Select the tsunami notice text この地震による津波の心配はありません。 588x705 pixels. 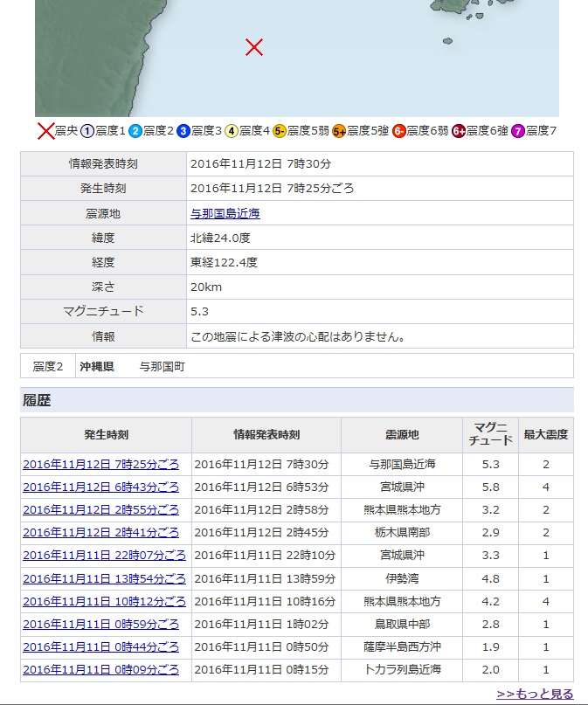pos(298,336)
